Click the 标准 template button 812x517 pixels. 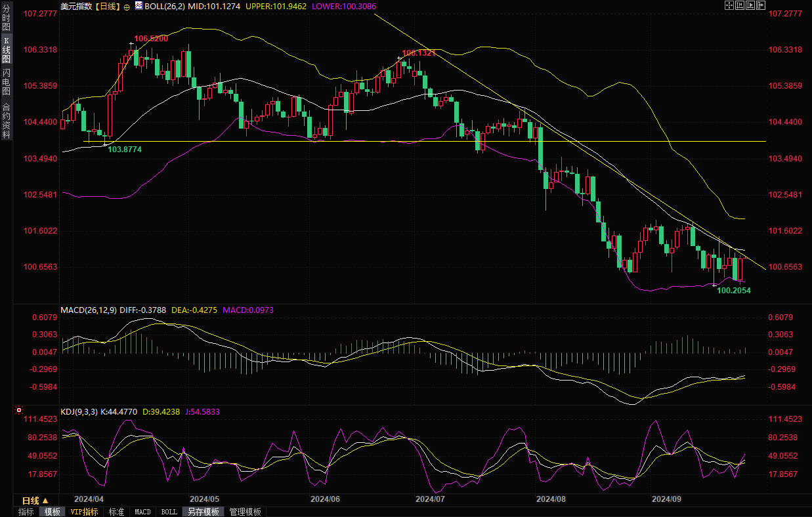point(116,512)
